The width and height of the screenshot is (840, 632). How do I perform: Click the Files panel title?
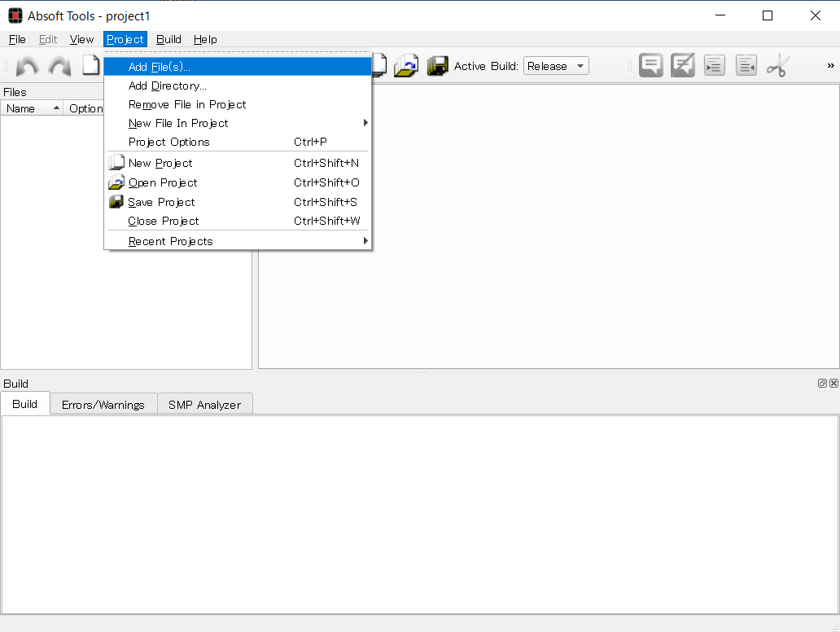(x=15, y=92)
